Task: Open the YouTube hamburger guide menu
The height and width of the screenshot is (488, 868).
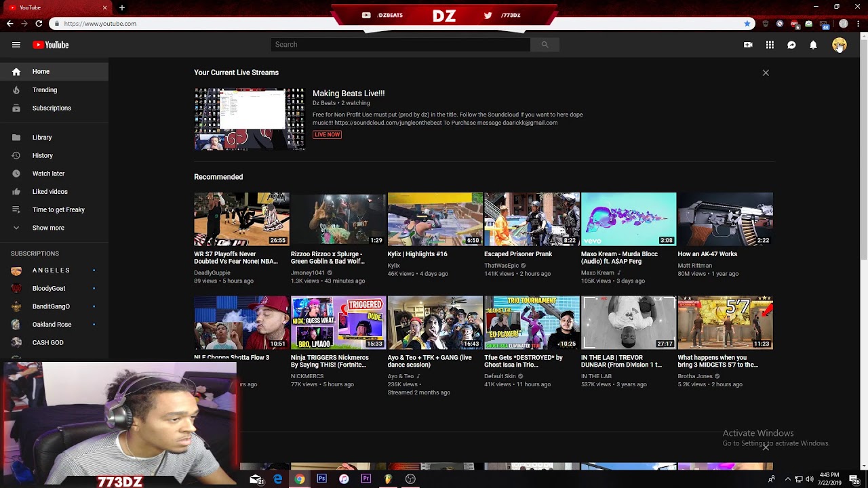Action: 16,45
